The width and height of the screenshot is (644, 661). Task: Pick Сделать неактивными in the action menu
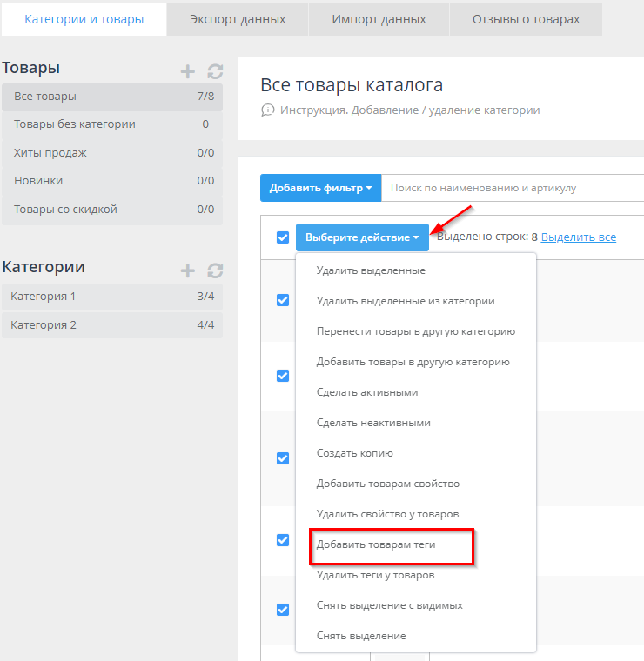tap(373, 423)
